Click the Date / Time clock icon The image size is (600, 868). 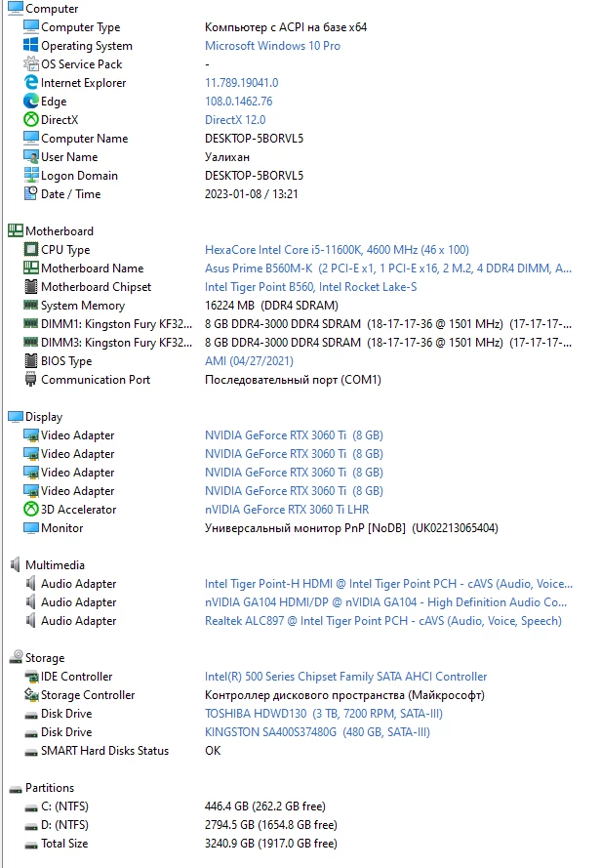tap(31, 193)
